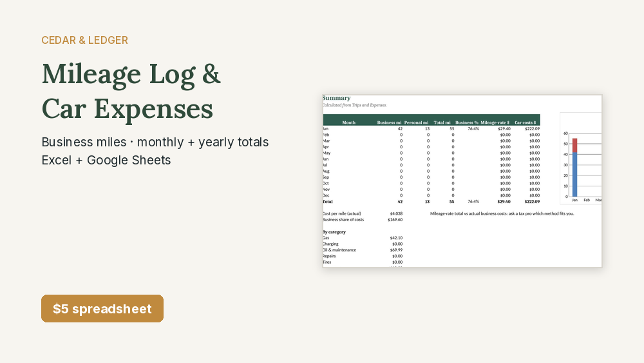Image resolution: width=644 pixels, height=363 pixels.
Task: Click "$29.40" in the Total row
Action: 504,201
